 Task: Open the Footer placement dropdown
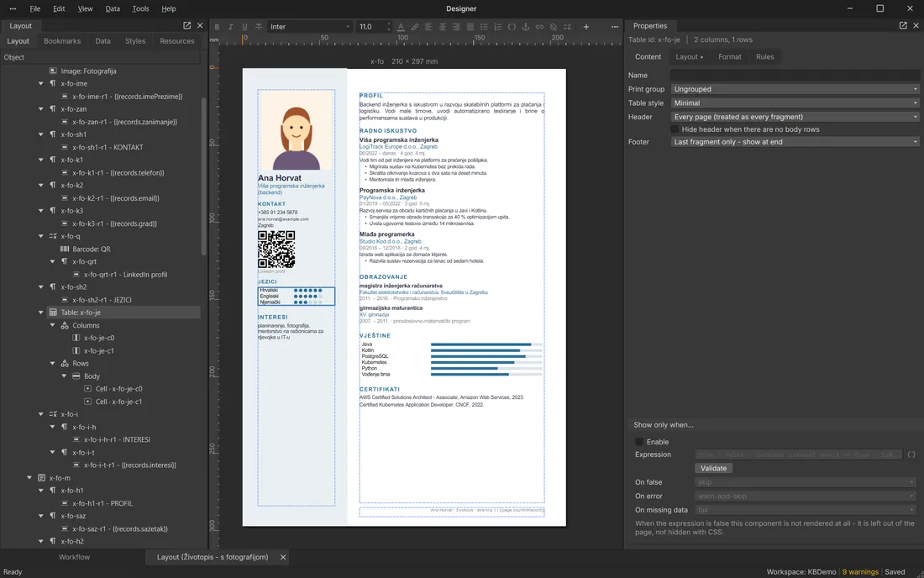click(x=795, y=141)
